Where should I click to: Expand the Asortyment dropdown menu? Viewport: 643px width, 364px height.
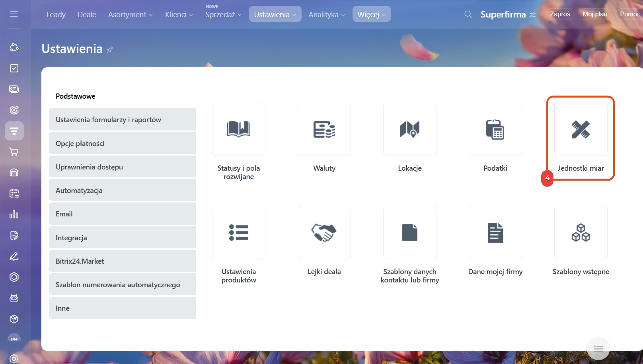[x=130, y=14]
